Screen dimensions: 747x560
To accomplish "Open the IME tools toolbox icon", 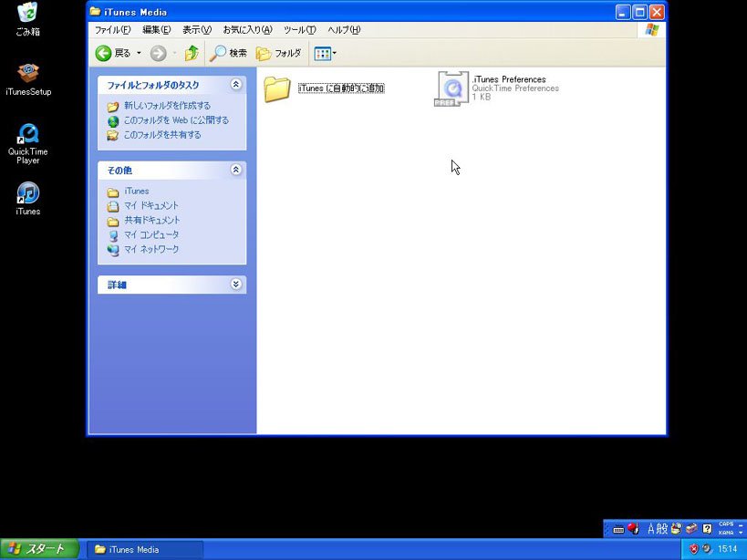I will pyautogui.click(x=691, y=529).
